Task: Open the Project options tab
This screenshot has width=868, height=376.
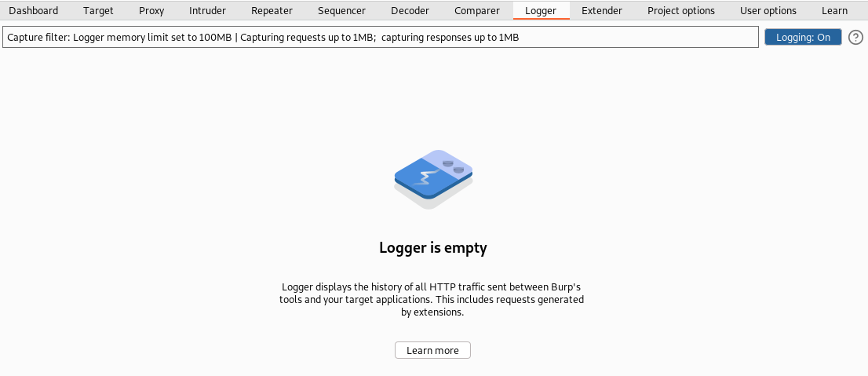Action: [681, 10]
